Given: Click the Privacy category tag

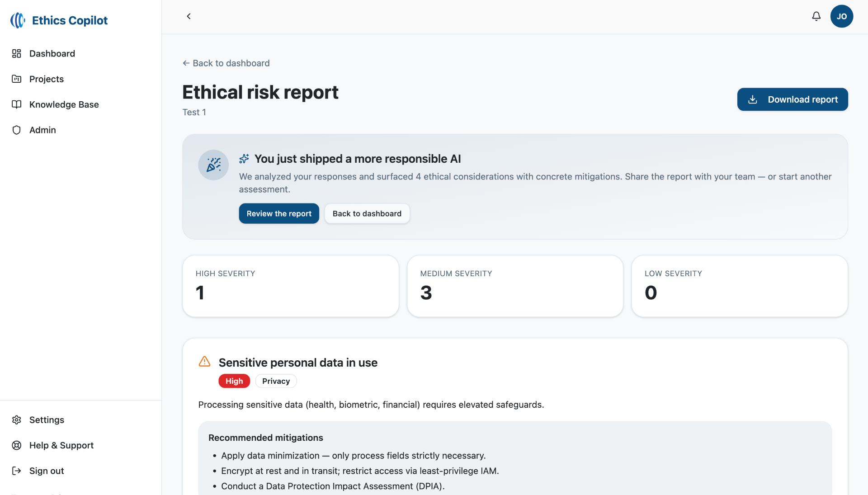Looking at the screenshot, I should 276,381.
